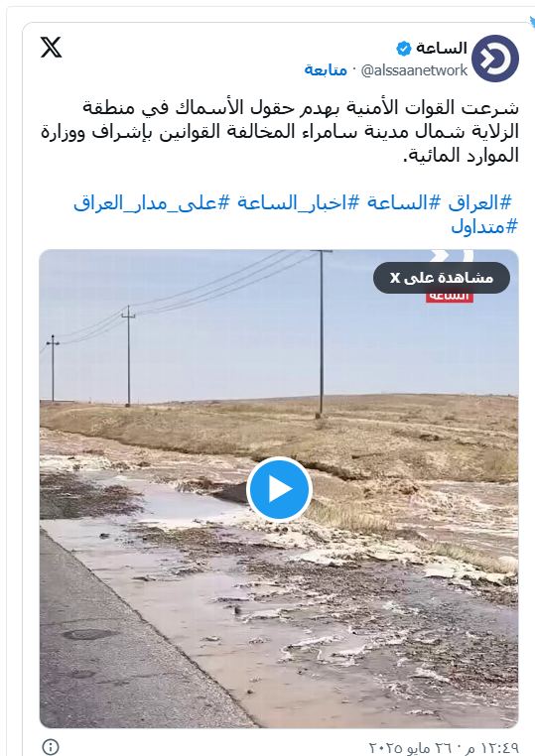Open the @alssaanetwork handle link
Image resolution: width=535 pixels, height=756 pixels.
414,70
